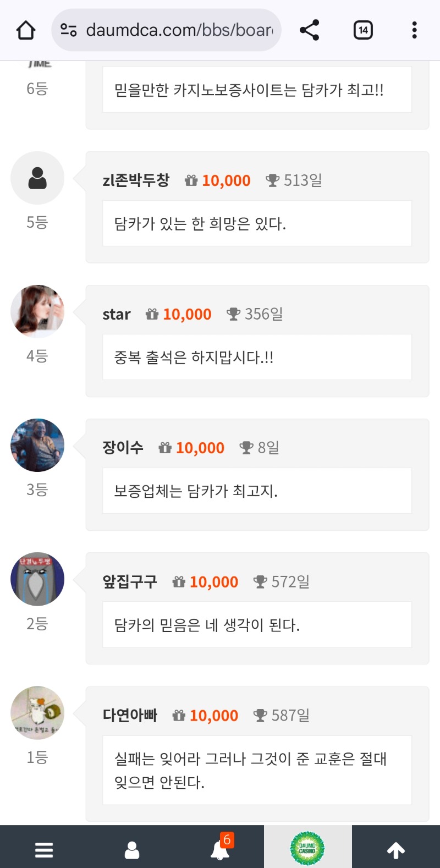The image size is (440, 868).
Task: Tap 앞집구구's avatar image
Action: pyautogui.click(x=37, y=579)
